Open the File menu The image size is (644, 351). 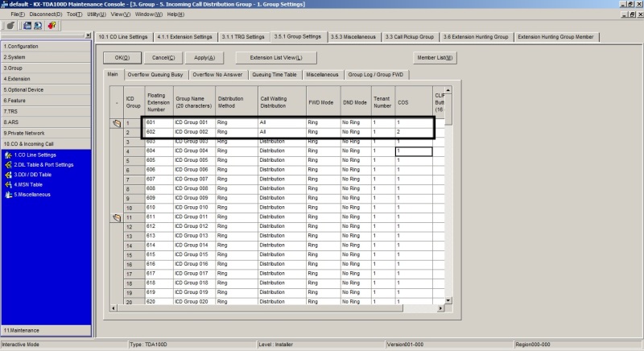[18, 14]
